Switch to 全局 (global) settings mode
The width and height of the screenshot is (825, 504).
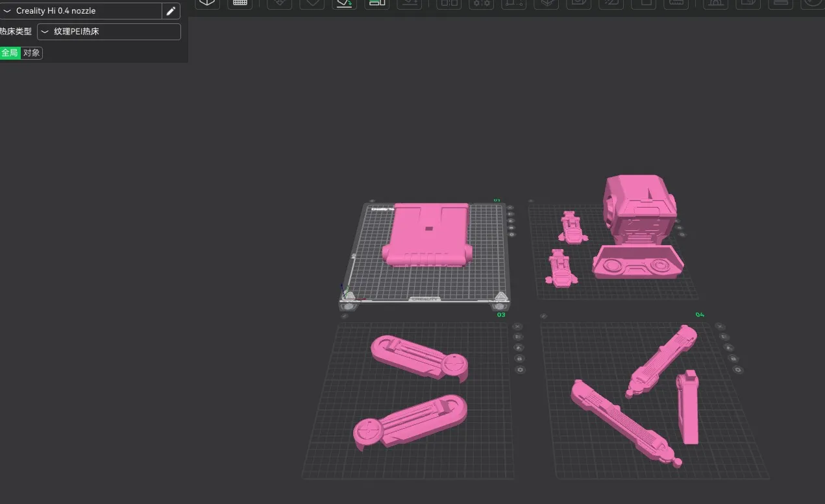10,53
